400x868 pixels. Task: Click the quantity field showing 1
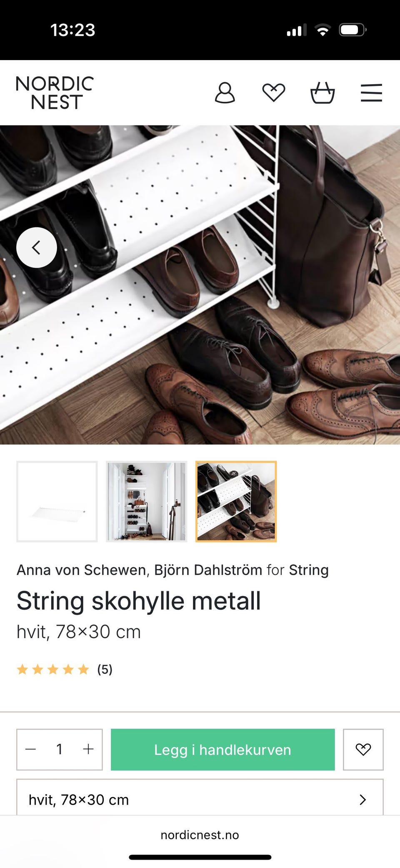coord(60,750)
